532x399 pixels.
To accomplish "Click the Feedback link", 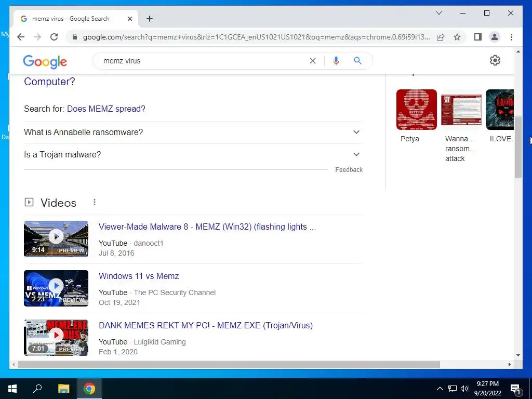I will point(349,170).
